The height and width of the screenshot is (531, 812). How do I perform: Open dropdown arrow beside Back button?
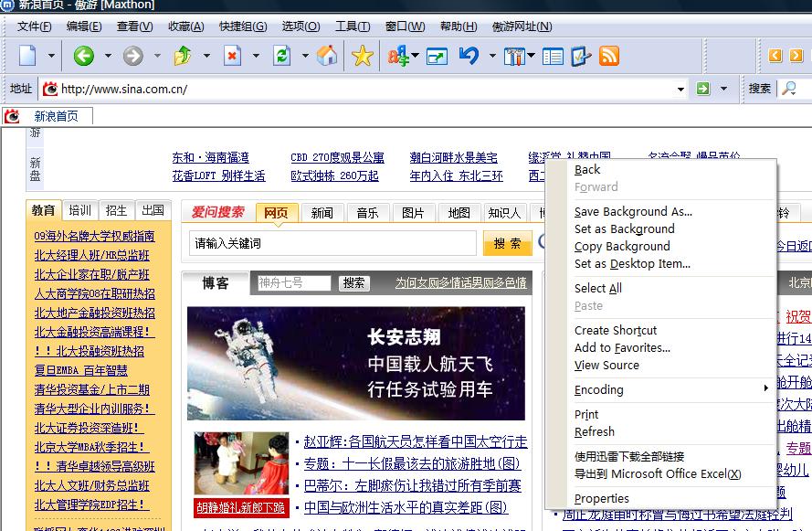(x=108, y=57)
